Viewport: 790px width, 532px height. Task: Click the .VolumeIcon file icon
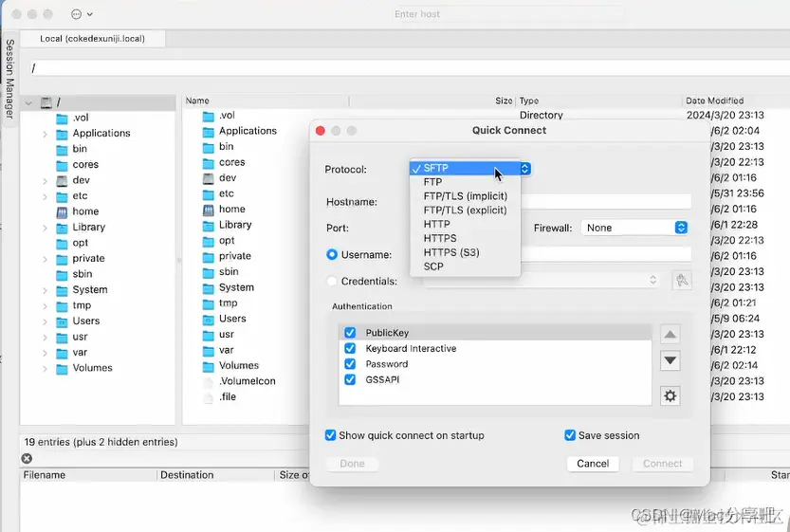coord(208,381)
